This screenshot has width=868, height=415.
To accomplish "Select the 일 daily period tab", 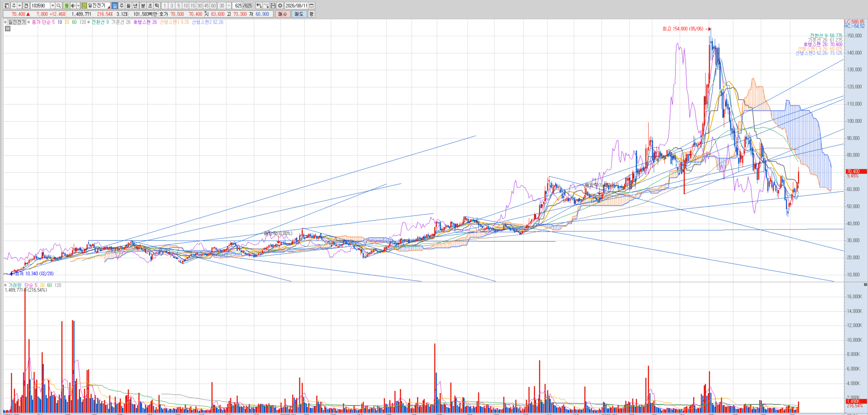I will pyautogui.click(x=115, y=5).
